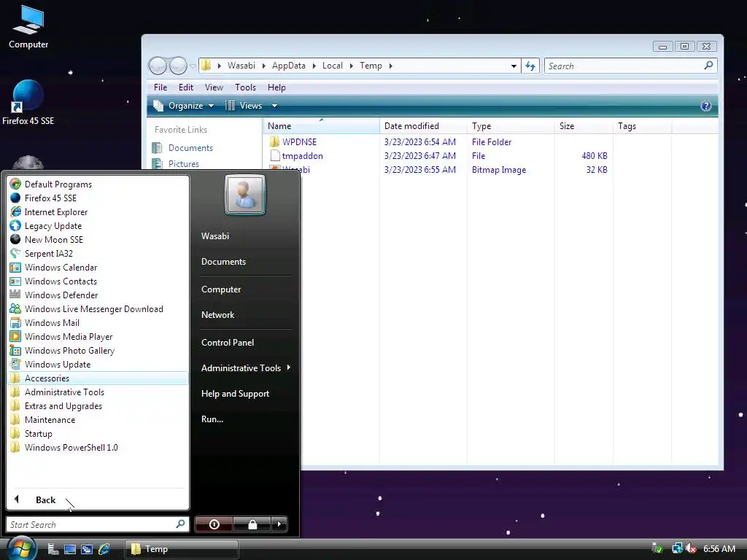The image size is (747, 560).
Task: Expand the Accessories folder
Action: coord(98,378)
